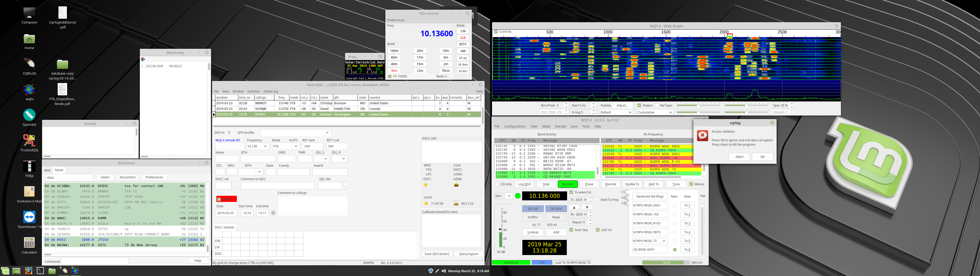Toggle the Auto Seq checkbox
This screenshot has width=980, height=276.
coord(571,230)
